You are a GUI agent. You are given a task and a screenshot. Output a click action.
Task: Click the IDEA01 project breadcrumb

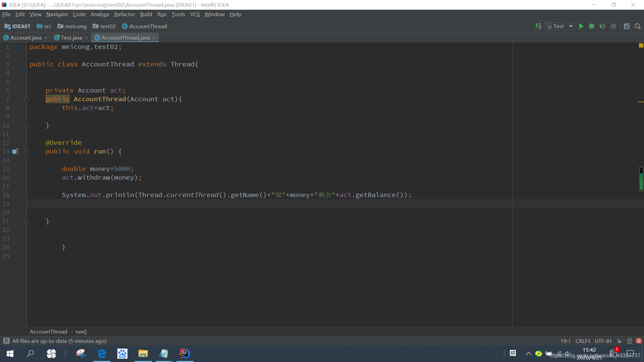pyautogui.click(x=17, y=26)
